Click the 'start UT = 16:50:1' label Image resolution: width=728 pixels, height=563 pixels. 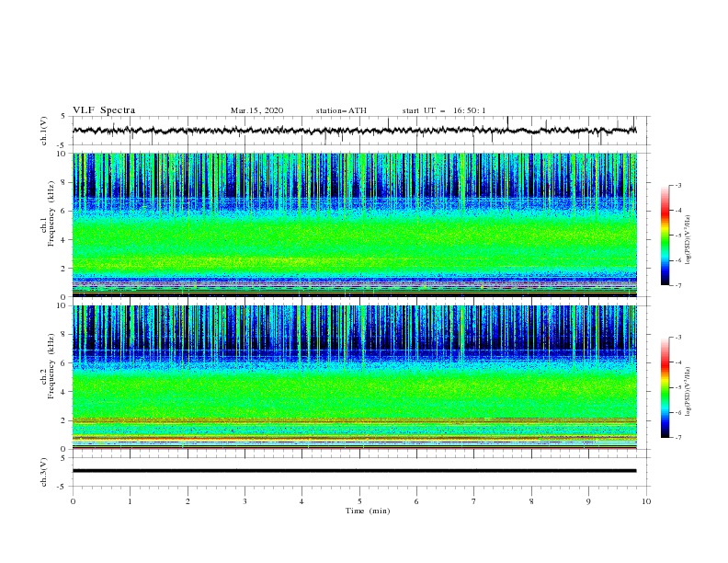click(x=444, y=110)
